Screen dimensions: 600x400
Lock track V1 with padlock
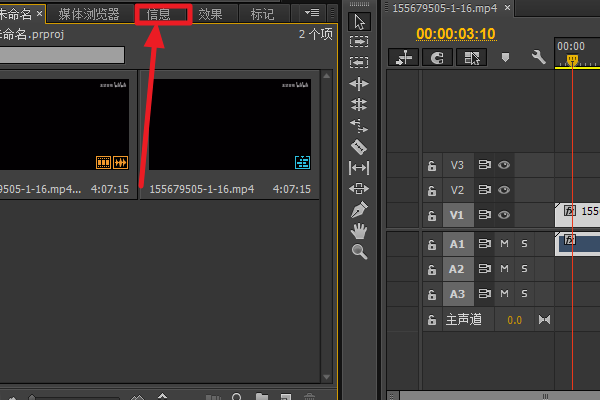[x=432, y=216]
